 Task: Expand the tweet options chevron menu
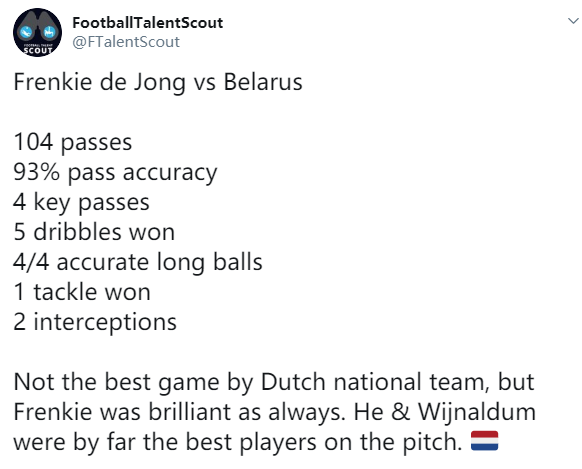tap(573, 21)
